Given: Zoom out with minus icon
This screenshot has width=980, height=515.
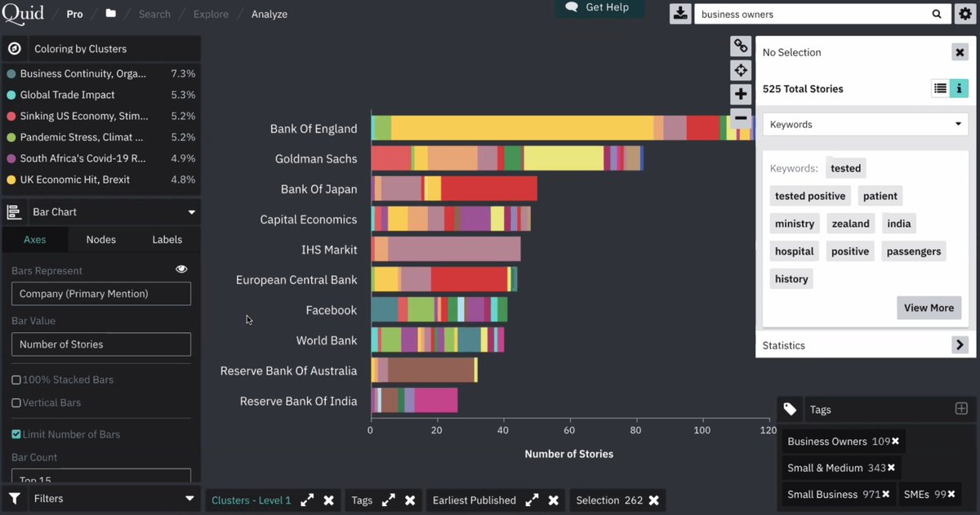Looking at the screenshot, I should (741, 118).
